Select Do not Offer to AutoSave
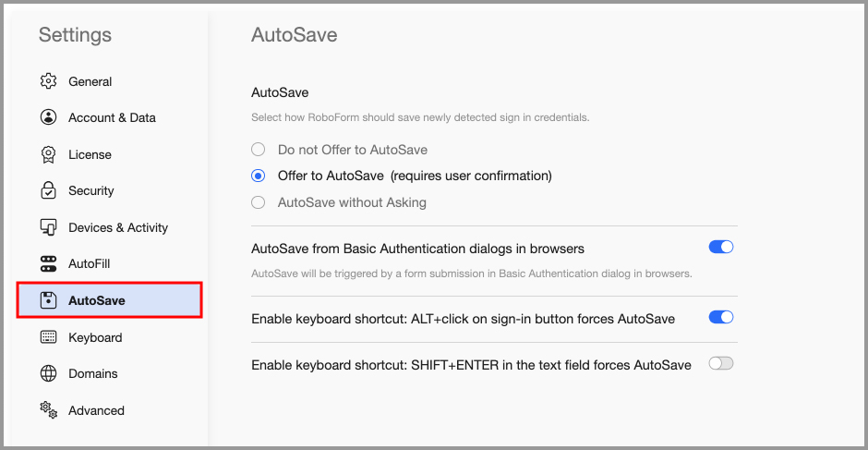 coord(259,149)
